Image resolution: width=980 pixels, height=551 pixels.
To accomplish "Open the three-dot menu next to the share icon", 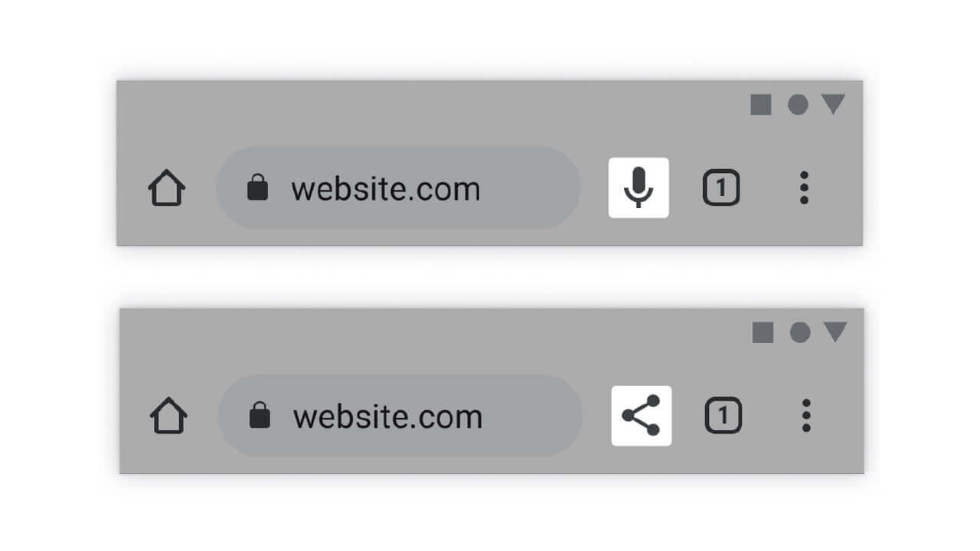I will click(806, 416).
